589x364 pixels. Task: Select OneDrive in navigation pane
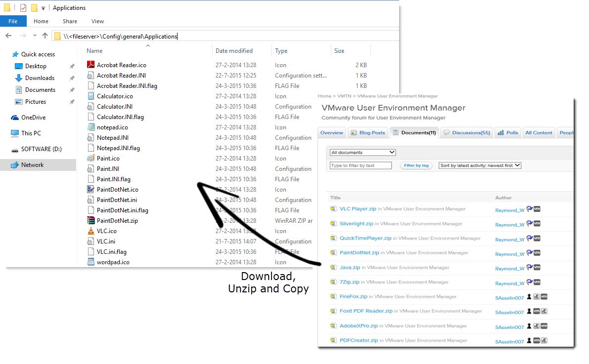(x=34, y=118)
